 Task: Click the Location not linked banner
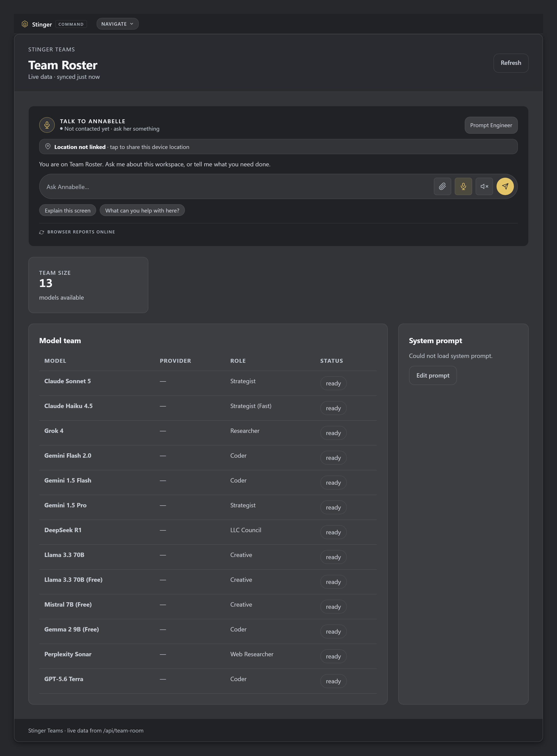(278, 147)
